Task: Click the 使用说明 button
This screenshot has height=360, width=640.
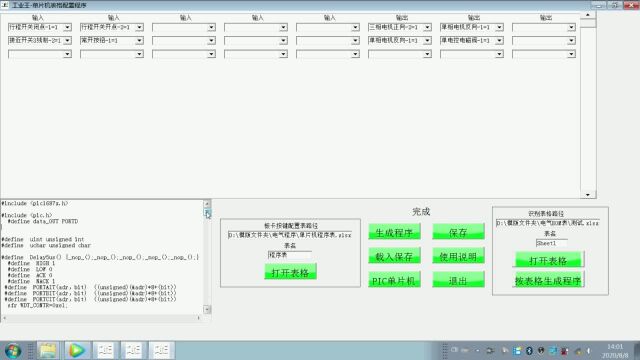Action: pyautogui.click(x=458, y=256)
